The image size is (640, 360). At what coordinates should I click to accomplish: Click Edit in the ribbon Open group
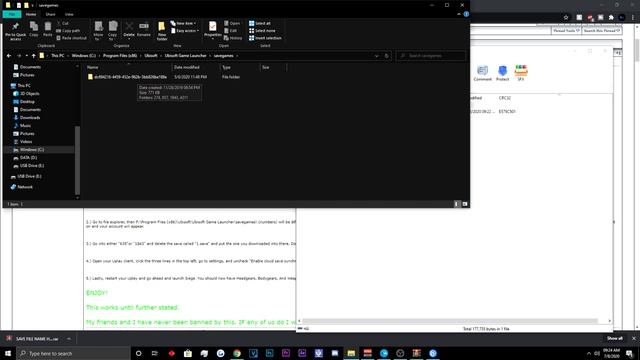click(231, 31)
